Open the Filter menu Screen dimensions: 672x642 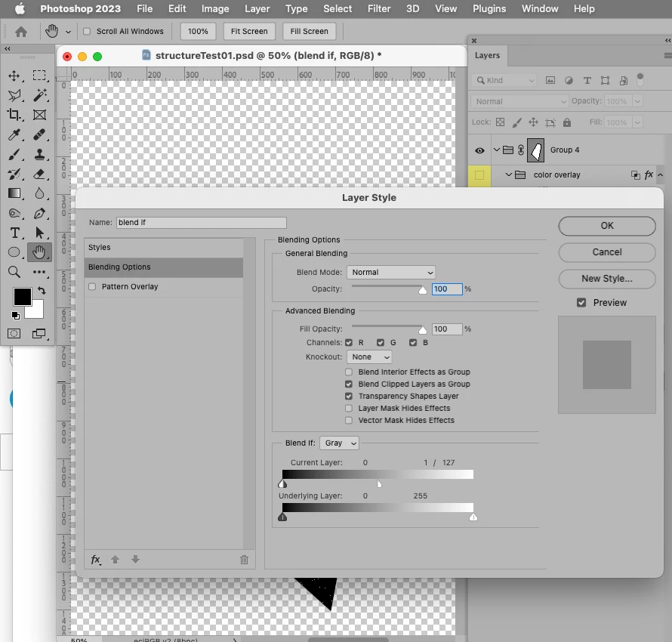[x=379, y=8]
